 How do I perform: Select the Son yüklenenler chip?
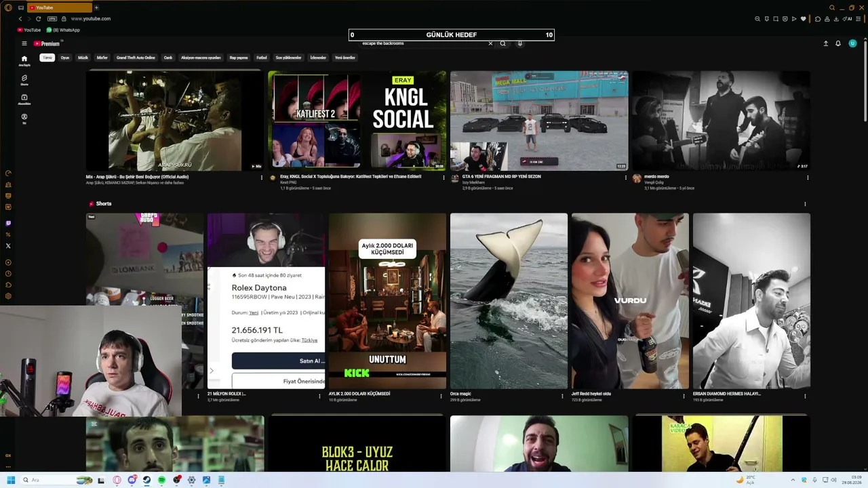pos(288,58)
